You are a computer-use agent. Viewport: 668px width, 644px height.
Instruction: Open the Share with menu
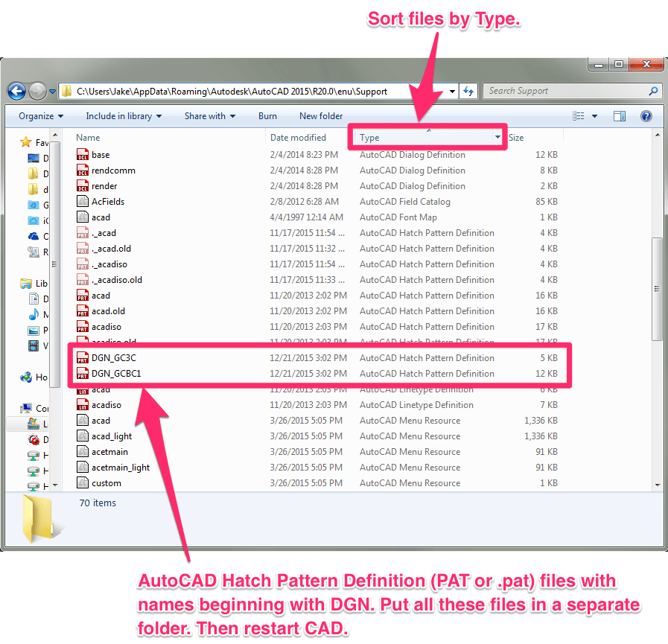[209, 116]
